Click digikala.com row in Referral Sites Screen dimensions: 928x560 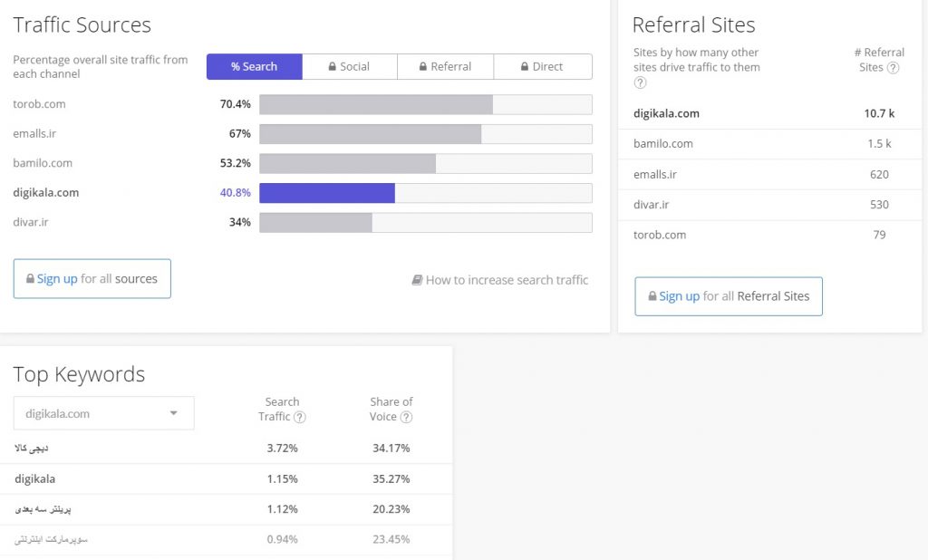pyautogui.click(x=770, y=113)
